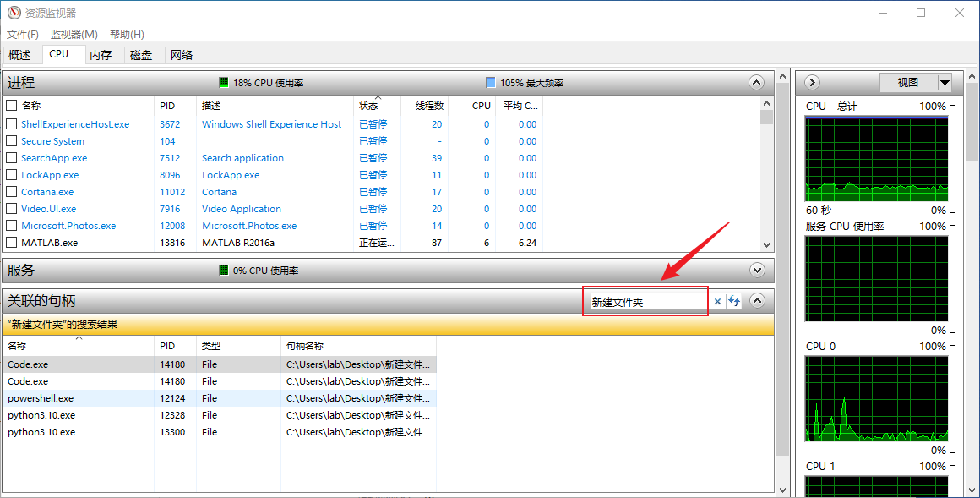This screenshot has height=498, width=980.
Task: Click the Resource Monitor app icon in title bar
Action: (14, 13)
